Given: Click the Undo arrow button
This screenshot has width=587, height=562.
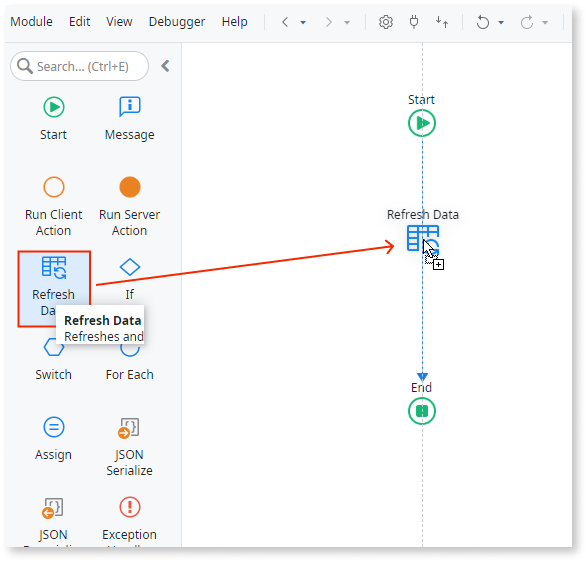Looking at the screenshot, I should (483, 22).
